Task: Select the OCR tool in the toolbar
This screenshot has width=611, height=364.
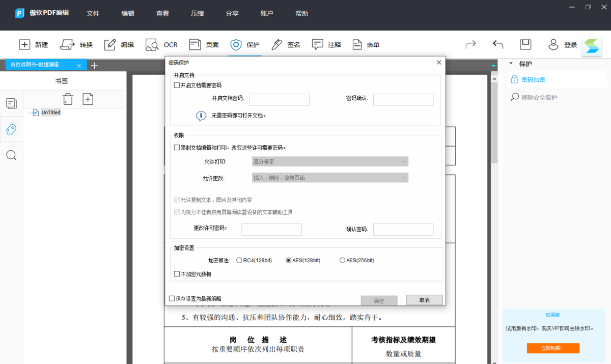Action: (161, 44)
